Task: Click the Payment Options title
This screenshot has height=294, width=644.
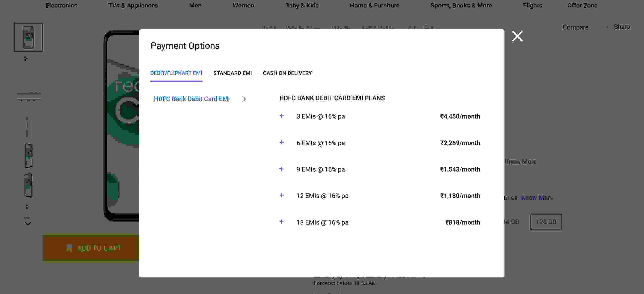Action: pos(185,46)
